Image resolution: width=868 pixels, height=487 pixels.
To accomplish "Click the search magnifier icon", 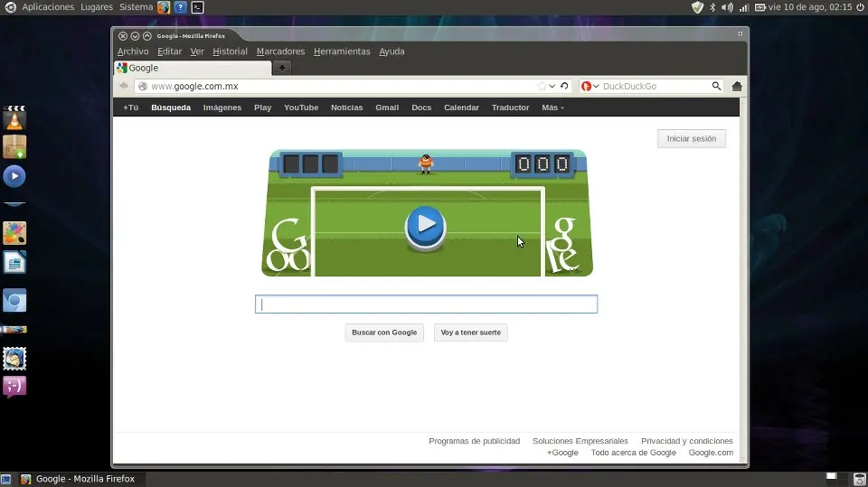I will (716, 86).
